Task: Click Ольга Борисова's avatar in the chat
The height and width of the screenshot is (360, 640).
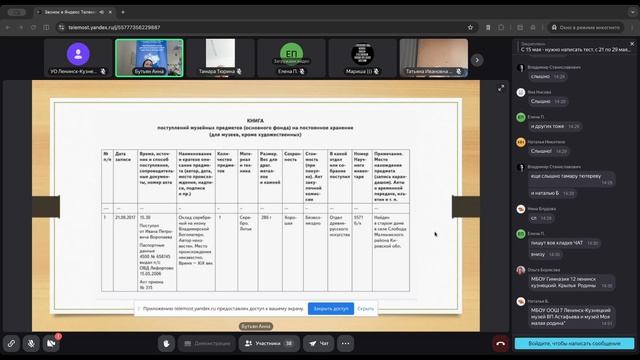Action: (x=521, y=270)
